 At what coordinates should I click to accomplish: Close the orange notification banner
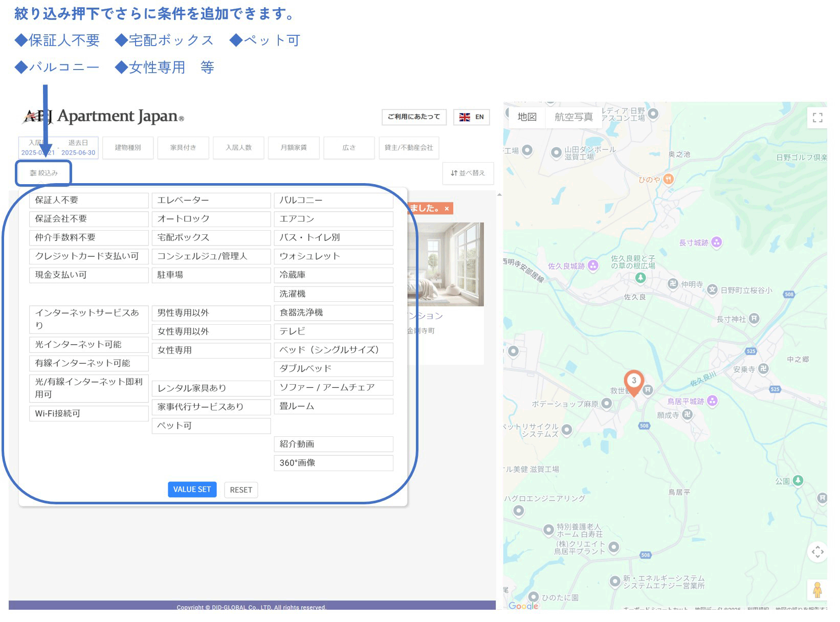pyautogui.click(x=447, y=209)
